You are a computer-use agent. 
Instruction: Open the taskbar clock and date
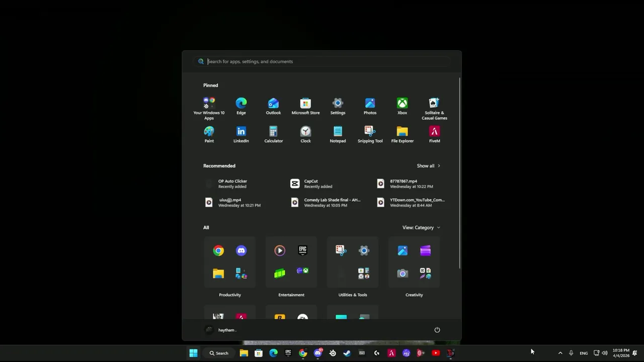[x=621, y=353]
